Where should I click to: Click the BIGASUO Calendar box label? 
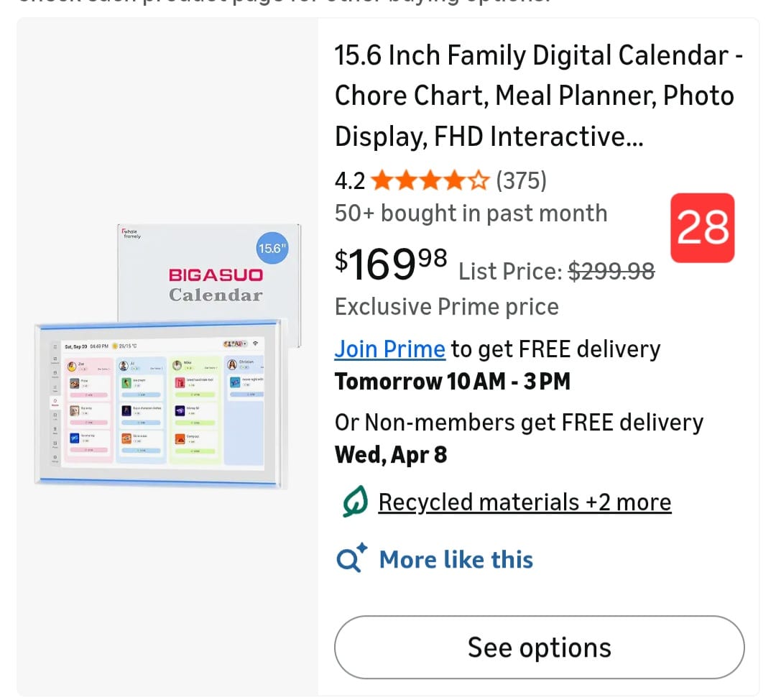(216, 285)
